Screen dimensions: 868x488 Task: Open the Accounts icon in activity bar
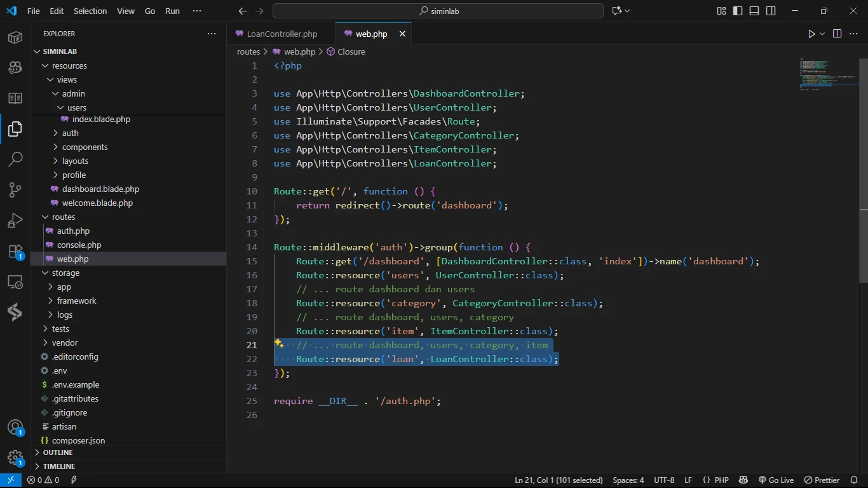coord(15,428)
